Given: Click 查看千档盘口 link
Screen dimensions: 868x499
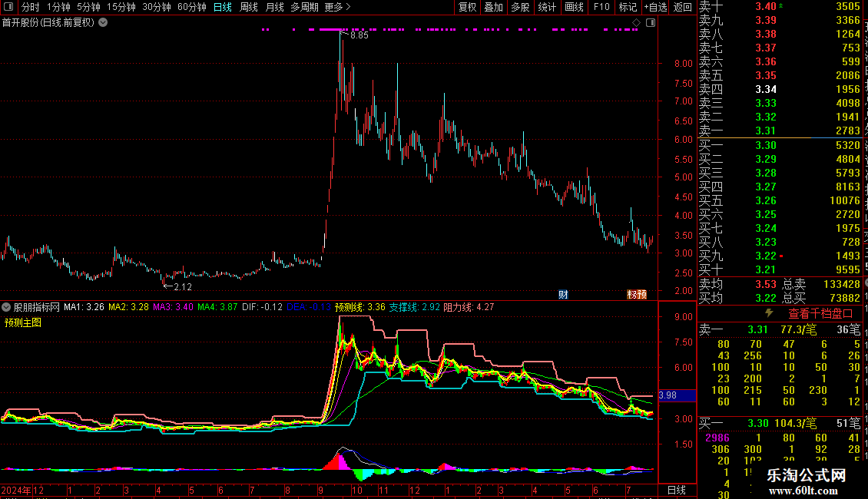Looking at the screenshot, I should pyautogui.click(x=820, y=314).
